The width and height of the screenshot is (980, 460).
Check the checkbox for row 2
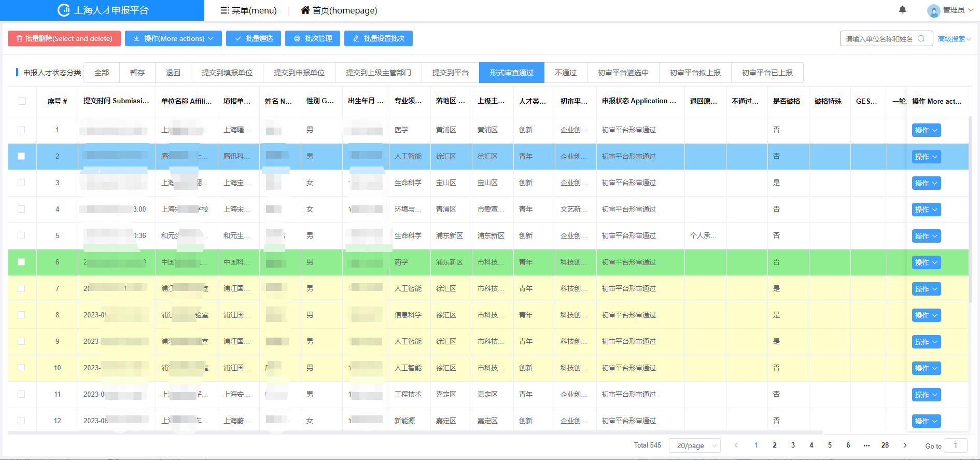coord(21,156)
